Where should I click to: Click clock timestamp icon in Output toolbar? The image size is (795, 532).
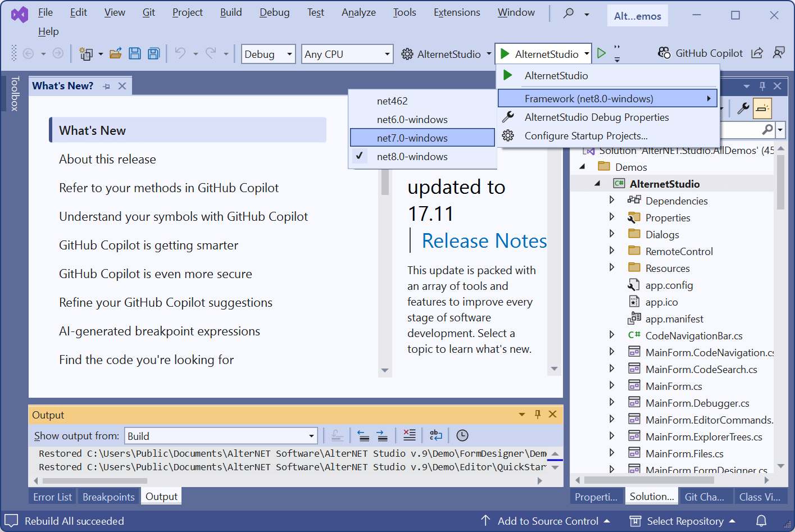(x=462, y=435)
